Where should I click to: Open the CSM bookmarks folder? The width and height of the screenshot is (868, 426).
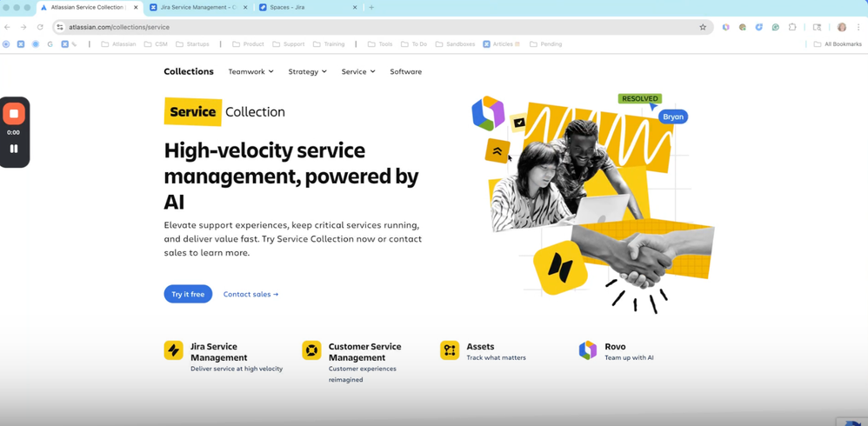(156, 44)
